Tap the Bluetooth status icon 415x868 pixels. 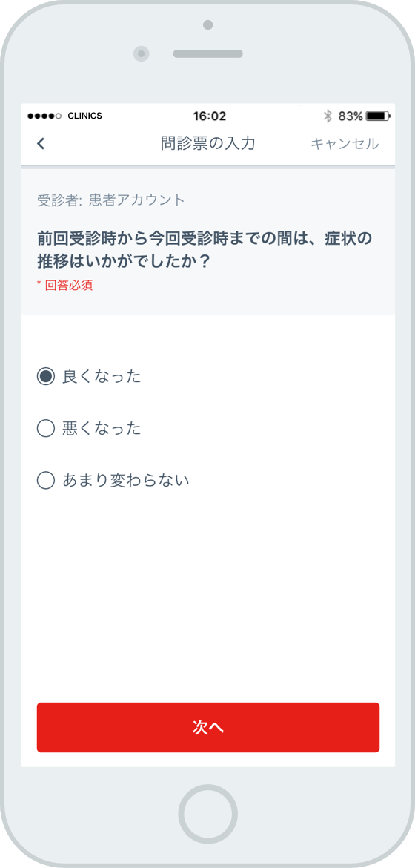[x=328, y=116]
